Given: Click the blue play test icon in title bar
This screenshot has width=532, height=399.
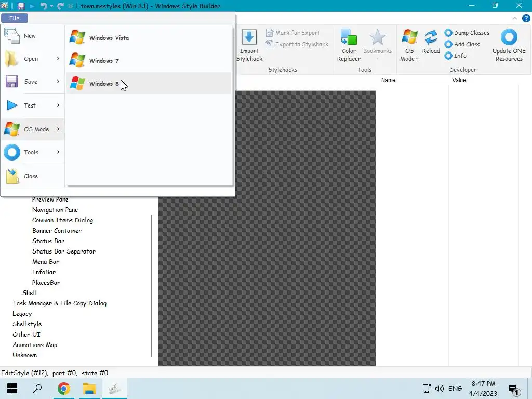Looking at the screenshot, I should tap(32, 6).
